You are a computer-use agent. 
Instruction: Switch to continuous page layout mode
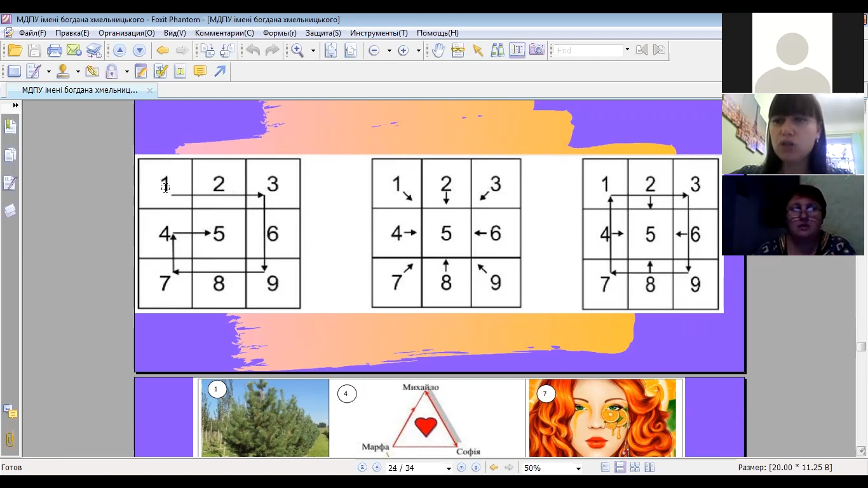[x=620, y=468]
